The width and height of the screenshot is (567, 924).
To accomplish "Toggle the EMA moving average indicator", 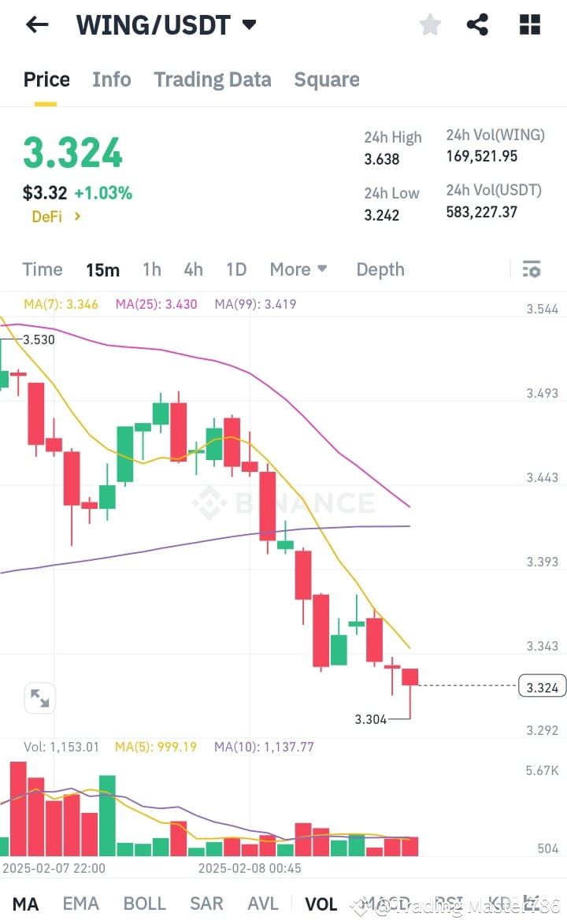I will coord(81,904).
